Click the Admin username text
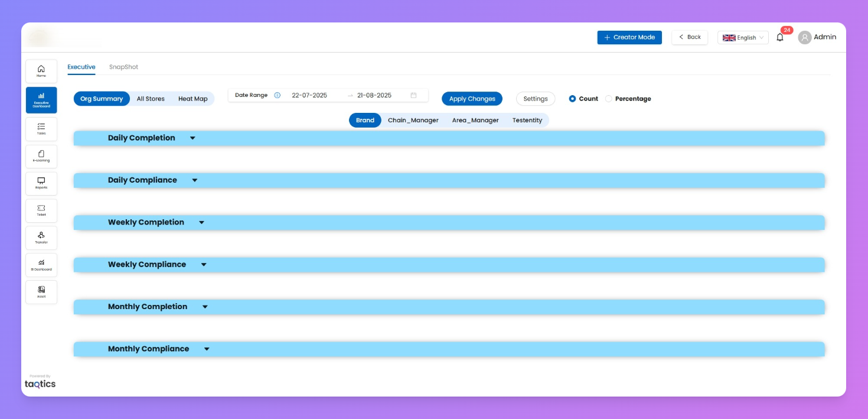 point(825,37)
